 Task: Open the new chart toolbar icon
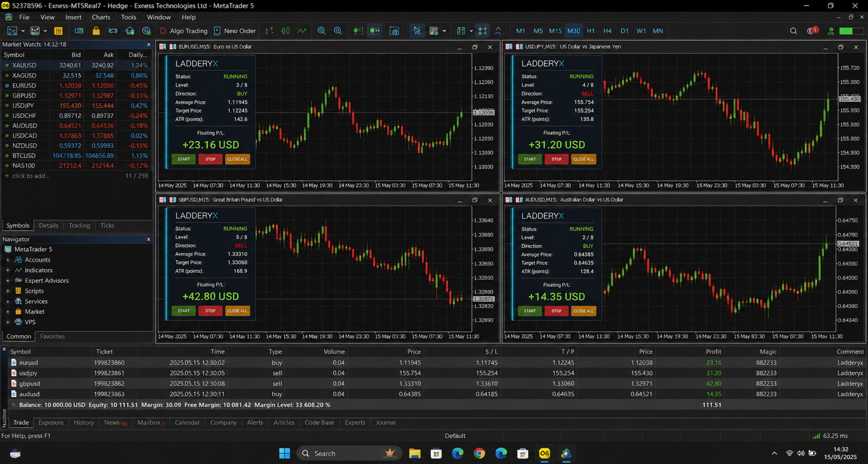[x=12, y=31]
